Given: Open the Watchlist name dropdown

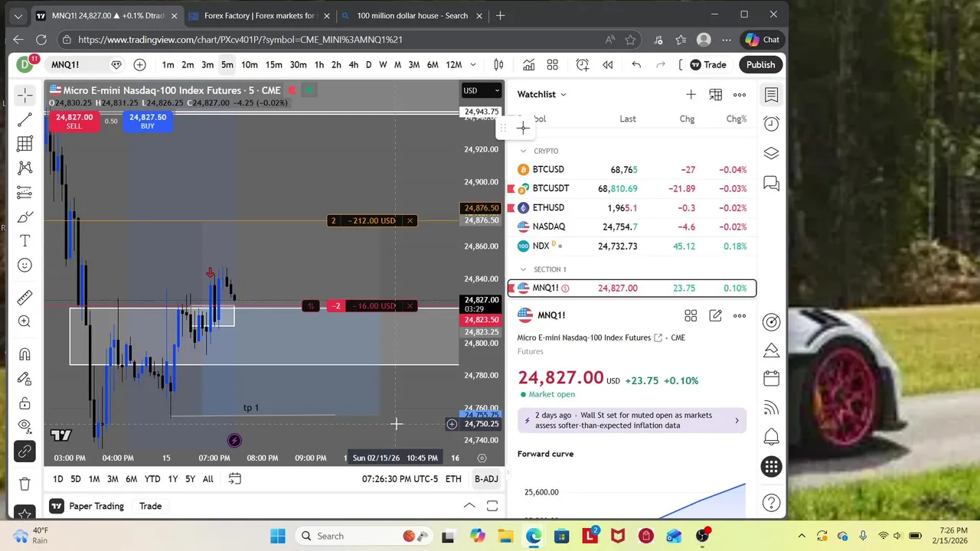Looking at the screenshot, I should [542, 94].
